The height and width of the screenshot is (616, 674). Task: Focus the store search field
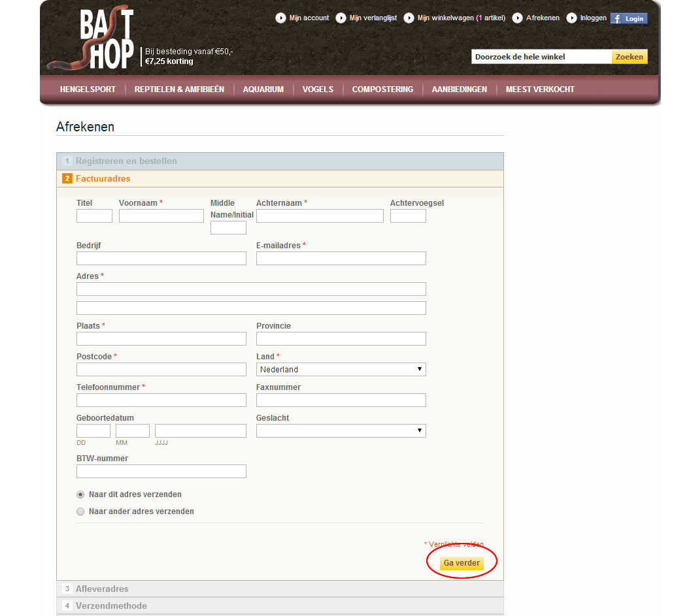click(x=541, y=57)
